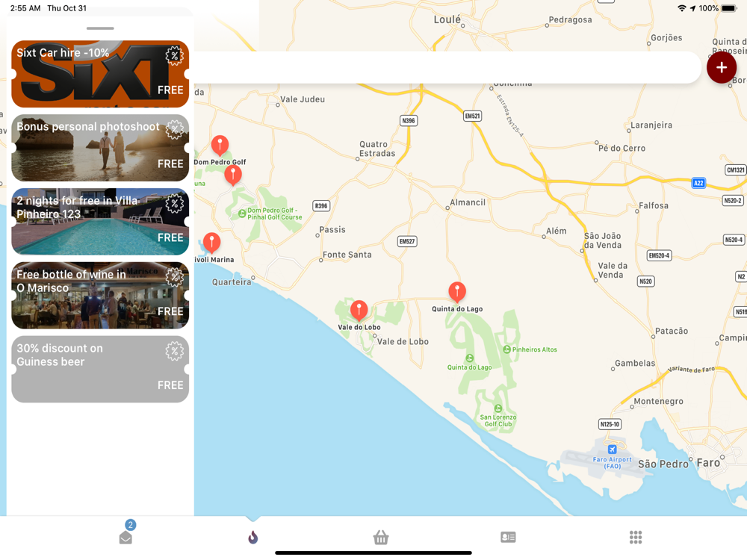Tap the A22 highway shield
Viewport: 747px width, 560px height.
coord(698,183)
